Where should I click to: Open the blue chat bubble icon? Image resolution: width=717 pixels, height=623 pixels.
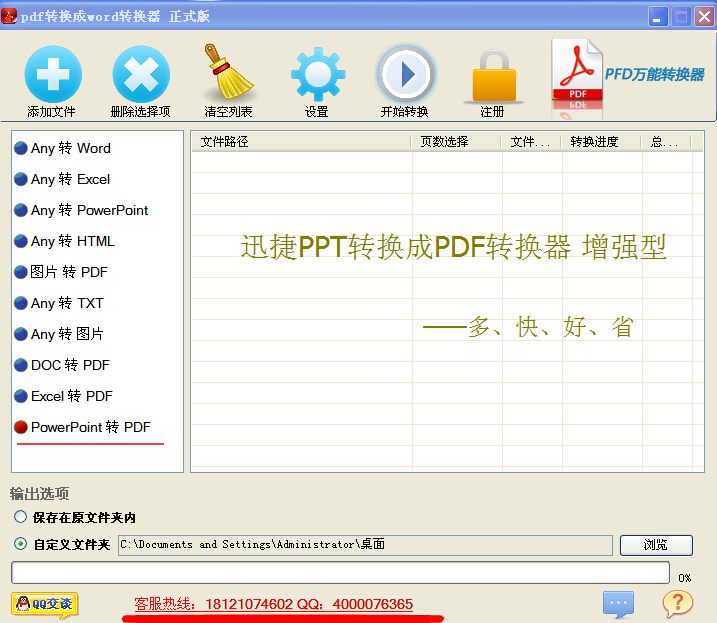tap(618, 604)
